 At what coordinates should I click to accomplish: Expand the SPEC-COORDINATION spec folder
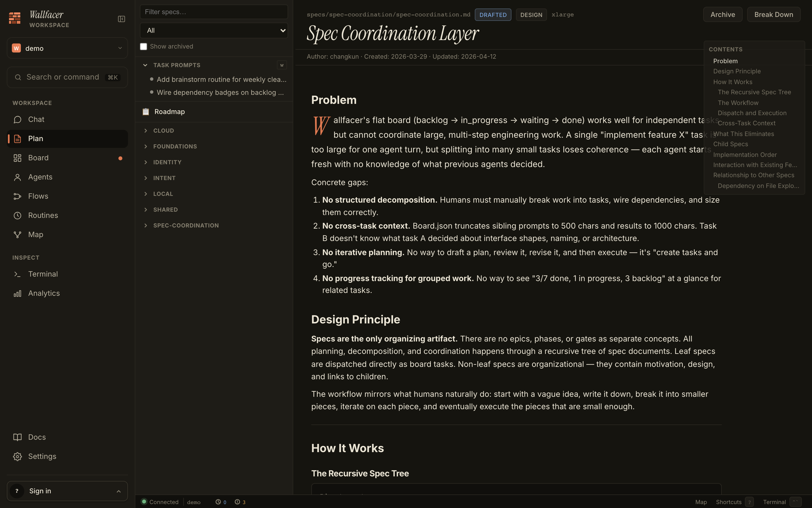(x=145, y=225)
